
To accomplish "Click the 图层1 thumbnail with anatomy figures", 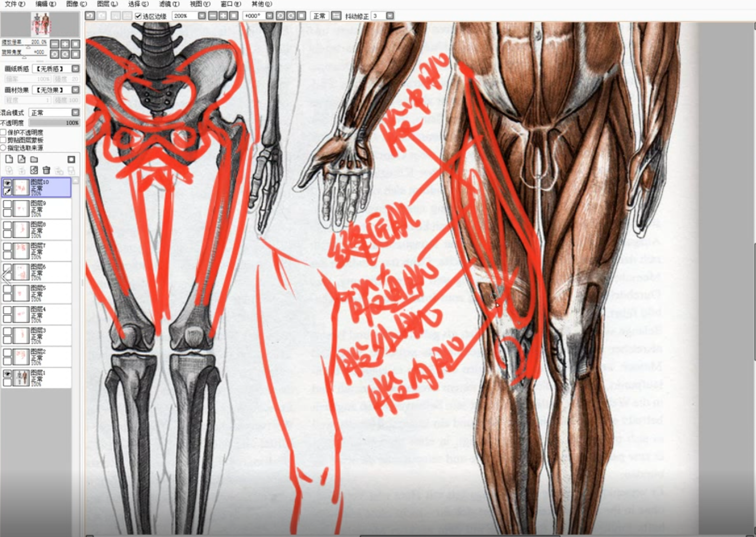I will point(21,378).
